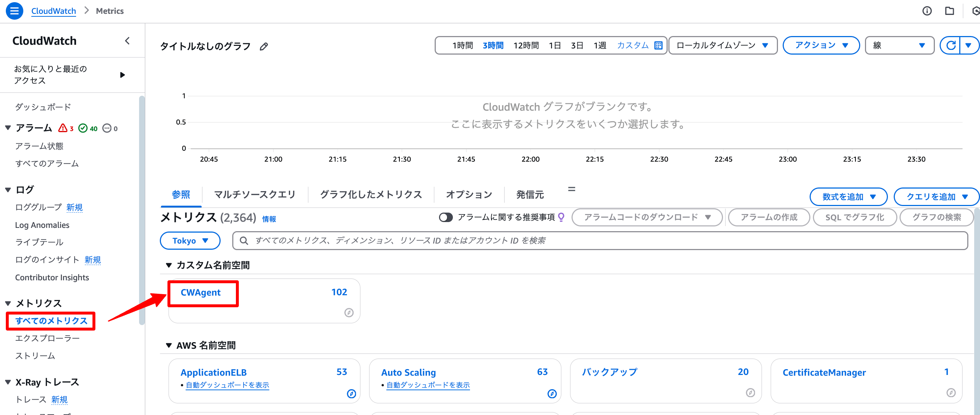Viewport: 980px width, 415px height.
Task: Open the custom time range calendar icon
Action: (658, 46)
